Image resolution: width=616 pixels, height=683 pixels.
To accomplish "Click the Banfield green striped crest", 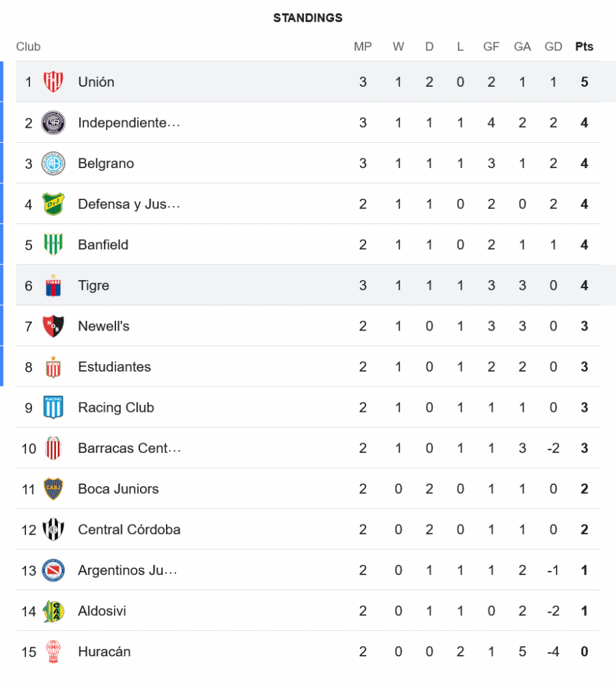I will (53, 245).
